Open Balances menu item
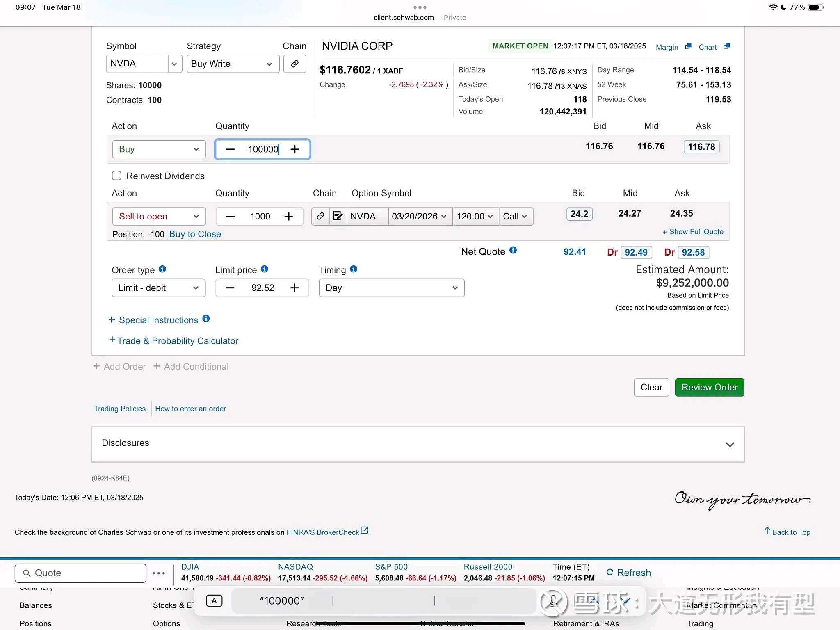Image resolution: width=840 pixels, height=630 pixels. [36, 605]
